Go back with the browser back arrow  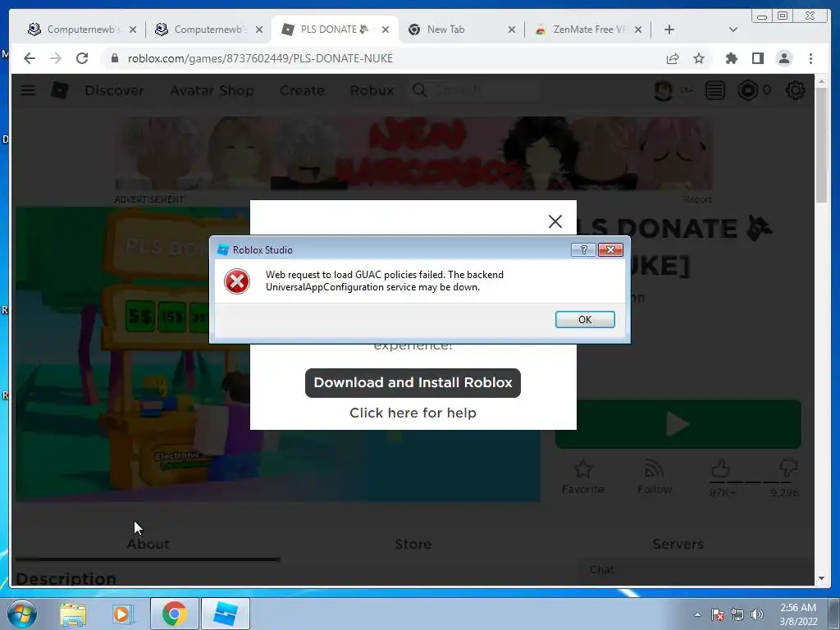pyautogui.click(x=29, y=58)
